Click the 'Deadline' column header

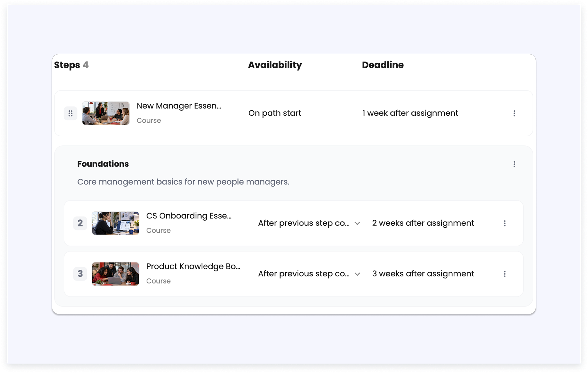[x=383, y=65]
